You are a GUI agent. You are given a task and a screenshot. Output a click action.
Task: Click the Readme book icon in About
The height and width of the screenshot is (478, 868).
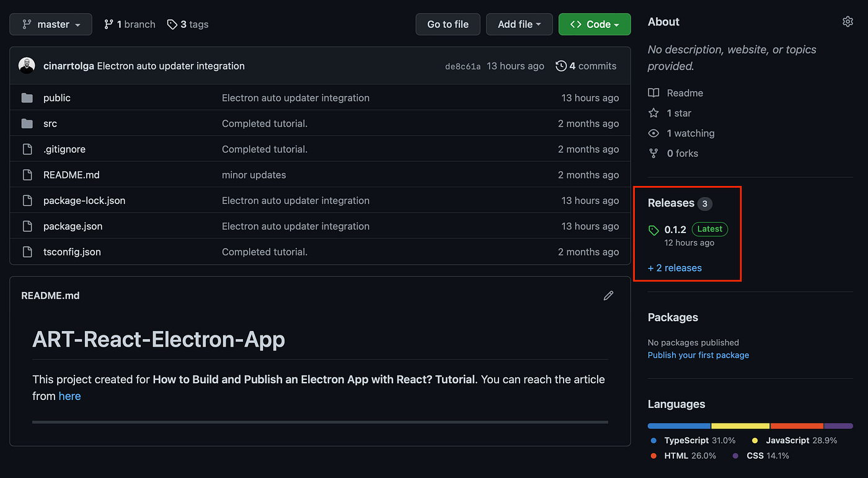(x=653, y=92)
